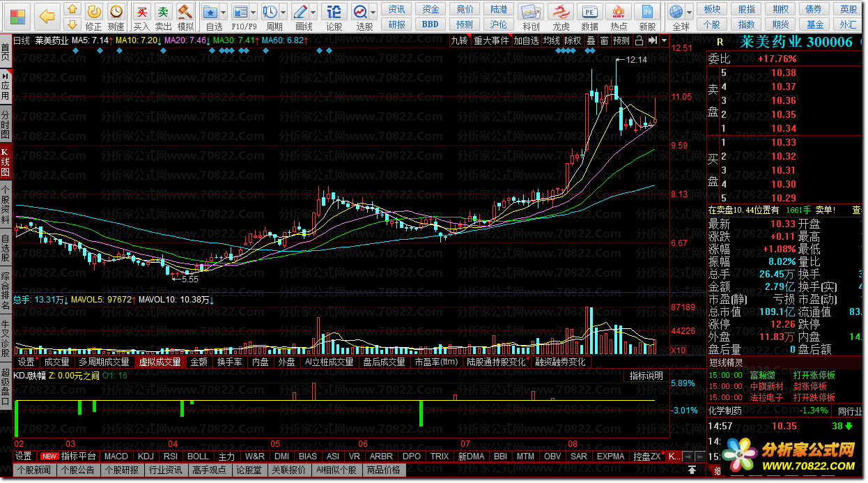This screenshot has width=868, height=483.
Task: Open the 科创 chart icon
Action: point(531,12)
